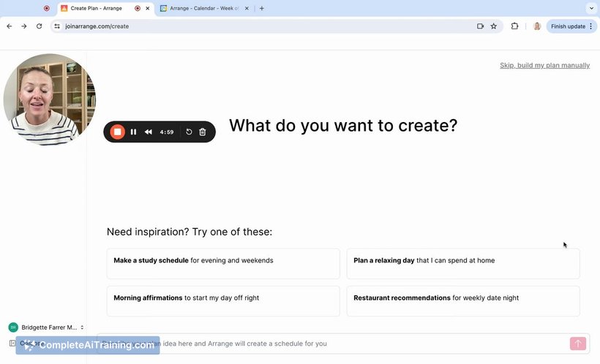Go back to previous page
Screen dimensions: 600x364
coord(10,26)
